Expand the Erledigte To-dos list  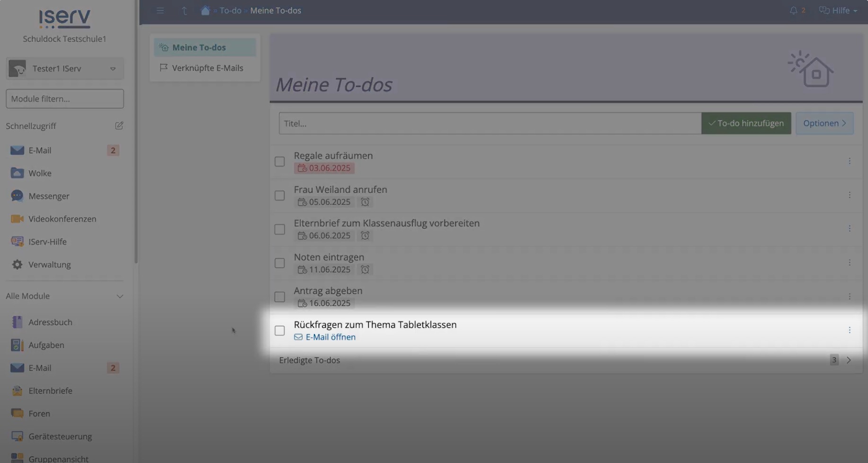pos(849,360)
